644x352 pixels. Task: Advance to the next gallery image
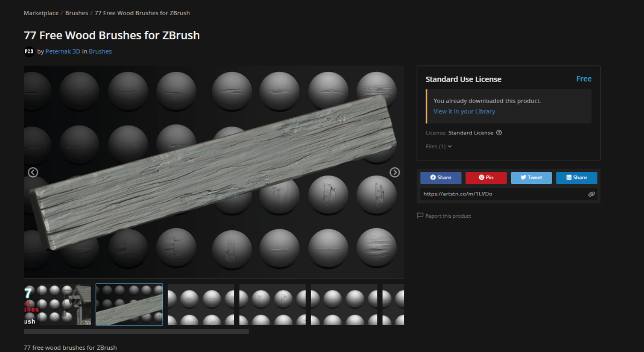(395, 172)
